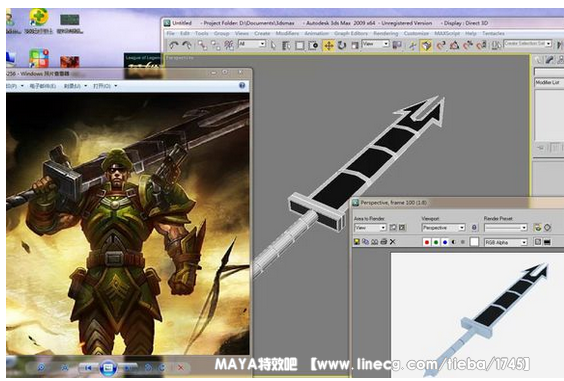Save the rendered image with the disk icon
Viewport: 564px width, 381px height.
[x=357, y=242]
